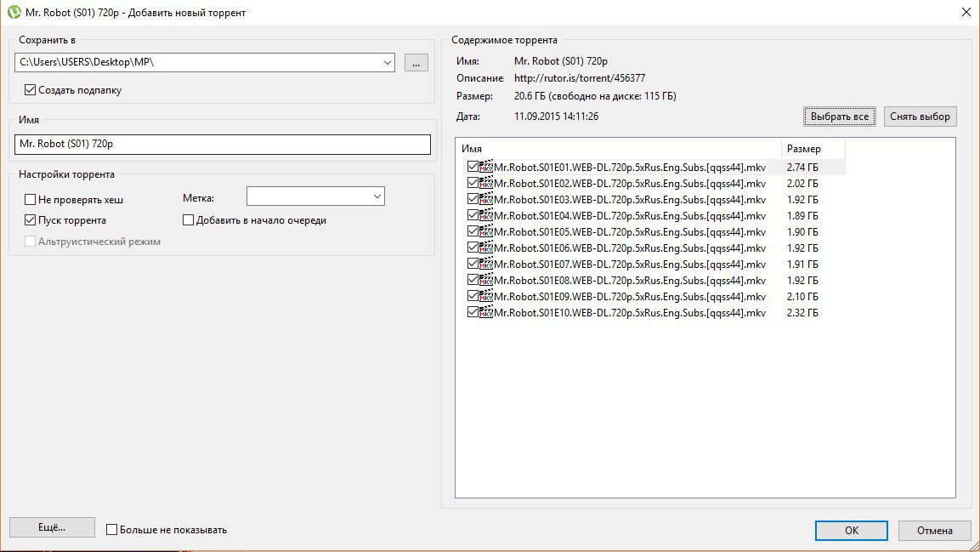Click MKV file icon for S01E10
Screen dimensions: 980x552
pos(485,312)
